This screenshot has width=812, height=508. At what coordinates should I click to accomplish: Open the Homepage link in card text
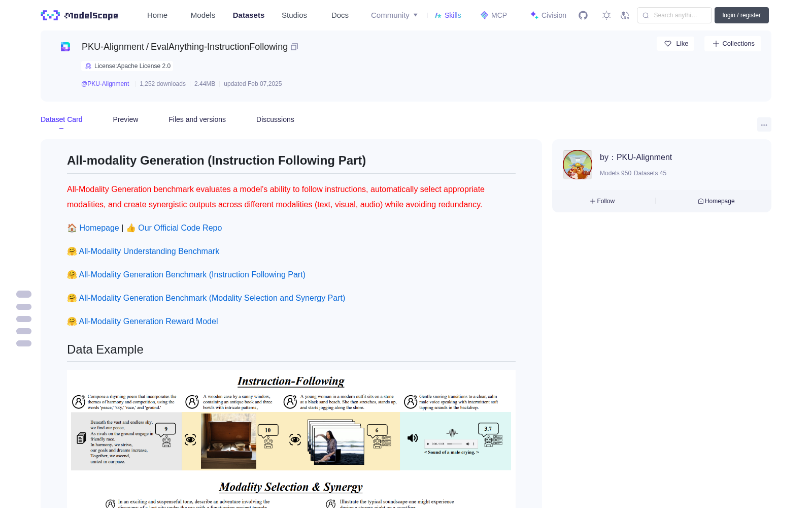[99, 228]
